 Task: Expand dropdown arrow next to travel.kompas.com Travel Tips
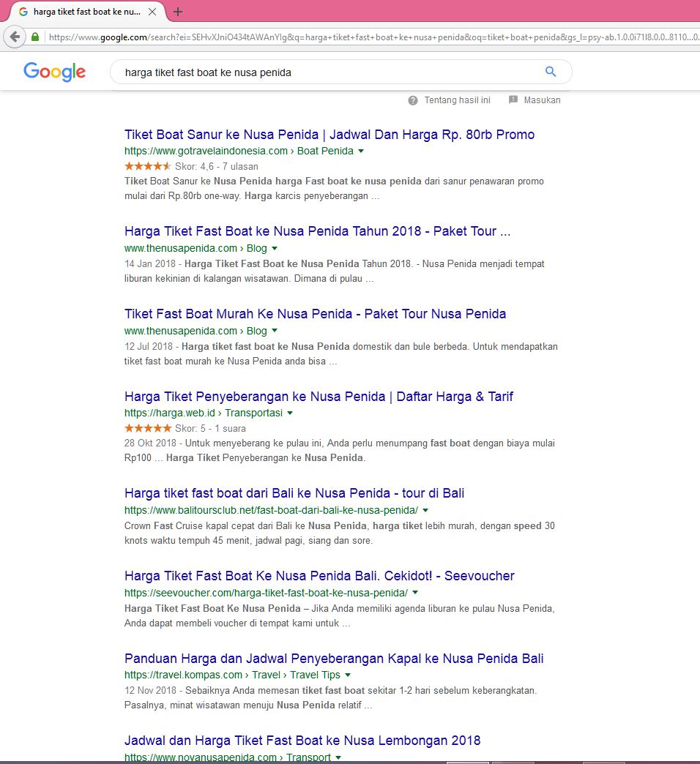point(348,675)
